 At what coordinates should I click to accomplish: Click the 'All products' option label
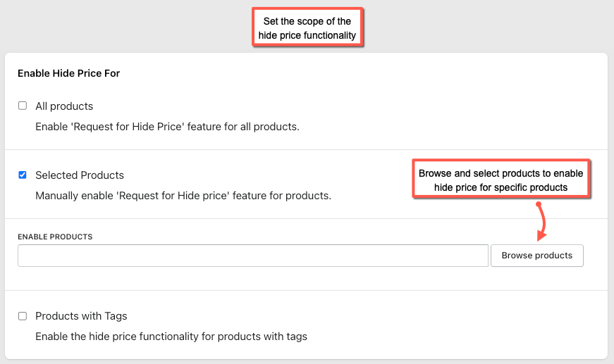(x=64, y=106)
